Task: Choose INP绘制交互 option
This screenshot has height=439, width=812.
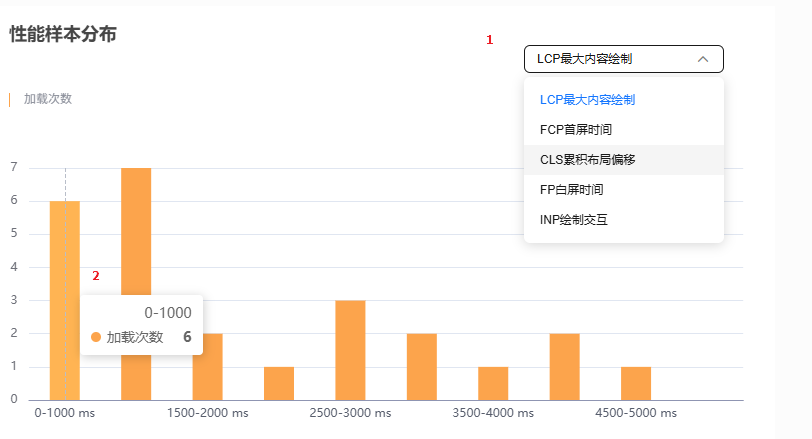Action: [624, 220]
